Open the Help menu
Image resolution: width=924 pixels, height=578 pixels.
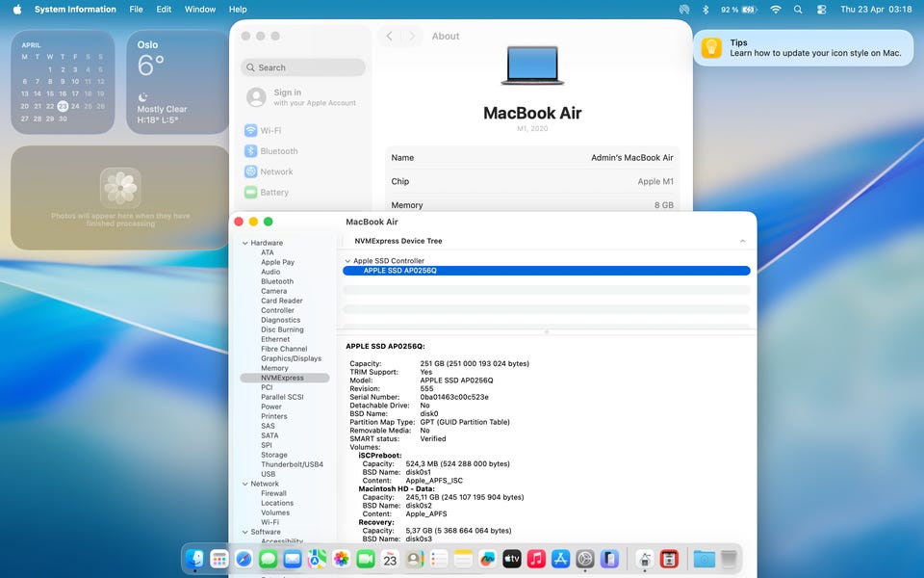[x=238, y=10]
